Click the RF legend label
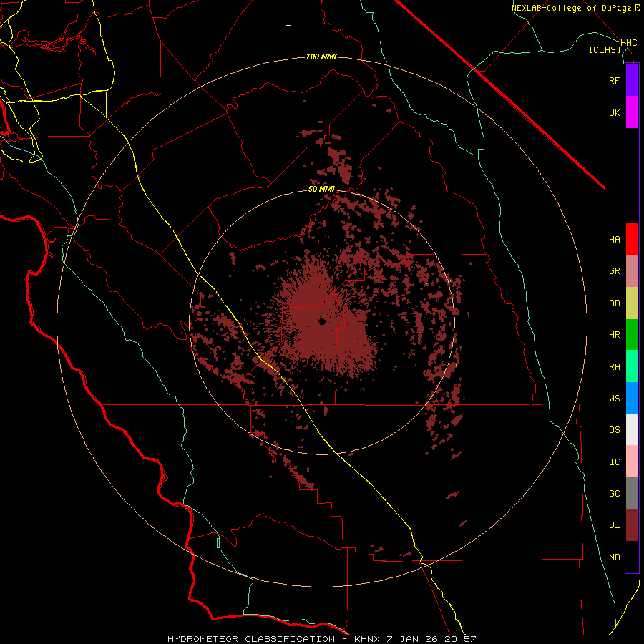The height and width of the screenshot is (644, 644). 614,81
